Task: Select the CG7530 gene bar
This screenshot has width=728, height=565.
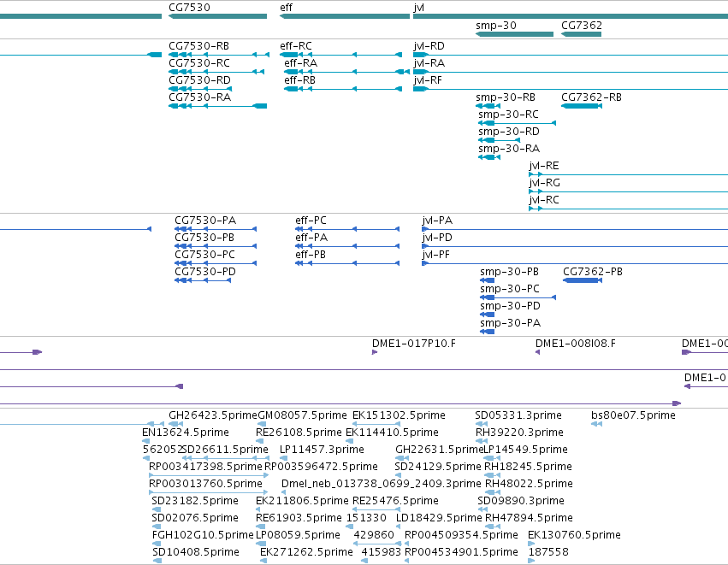Action: (x=217, y=16)
